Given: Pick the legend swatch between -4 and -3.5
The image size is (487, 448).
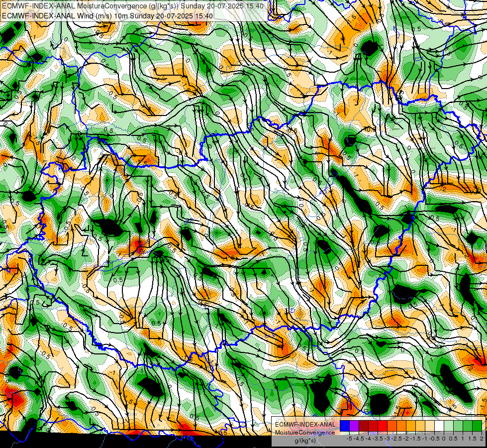Looking at the screenshot, I should point(373,426).
